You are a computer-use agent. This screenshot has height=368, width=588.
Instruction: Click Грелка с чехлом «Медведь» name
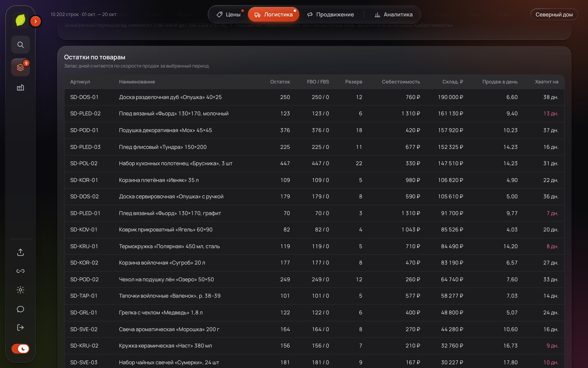click(161, 312)
